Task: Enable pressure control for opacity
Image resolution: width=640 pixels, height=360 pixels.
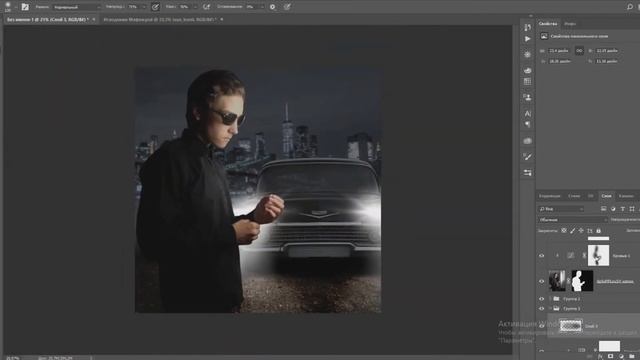Action: tap(155, 7)
